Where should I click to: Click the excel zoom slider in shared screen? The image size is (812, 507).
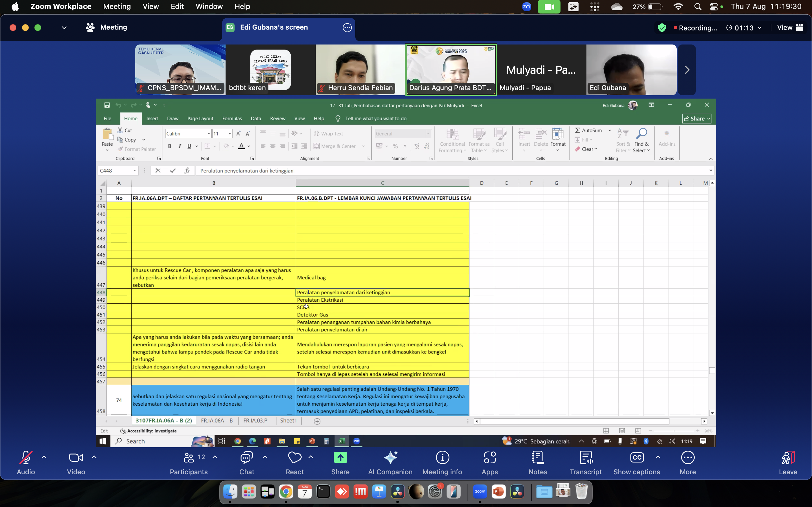tap(674, 431)
